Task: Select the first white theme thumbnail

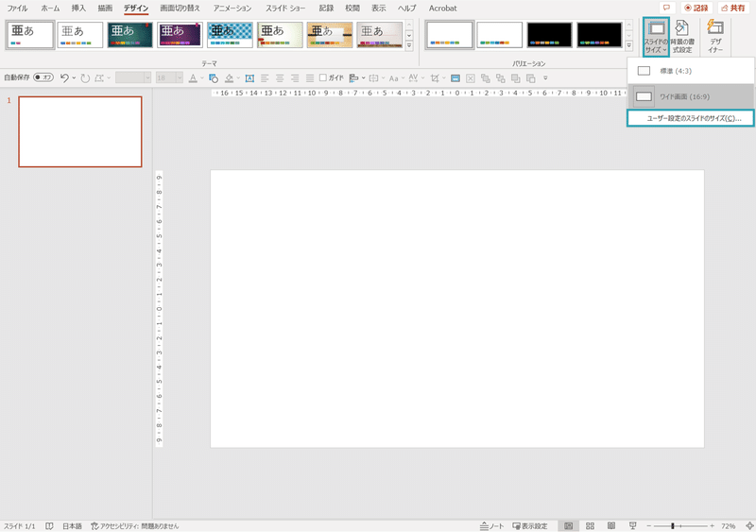Action: [30, 35]
